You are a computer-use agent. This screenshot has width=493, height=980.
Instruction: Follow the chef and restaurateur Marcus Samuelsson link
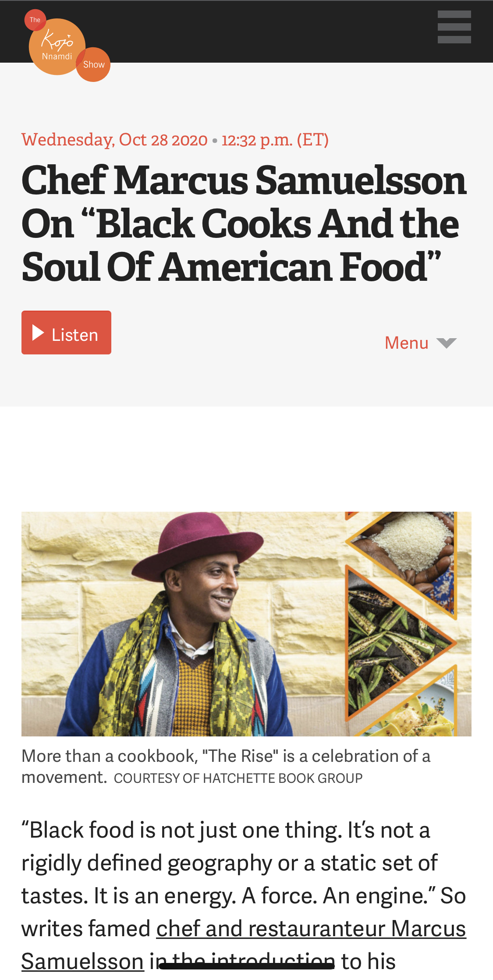[x=311, y=929]
